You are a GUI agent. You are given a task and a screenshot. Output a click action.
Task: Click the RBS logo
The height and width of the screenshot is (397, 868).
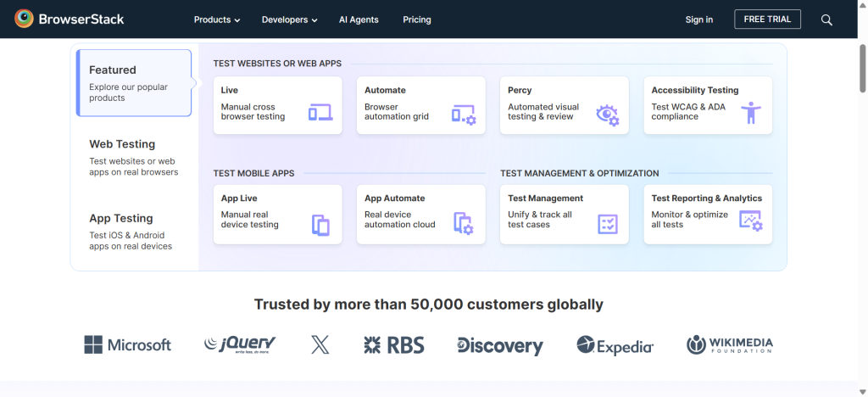[394, 345]
